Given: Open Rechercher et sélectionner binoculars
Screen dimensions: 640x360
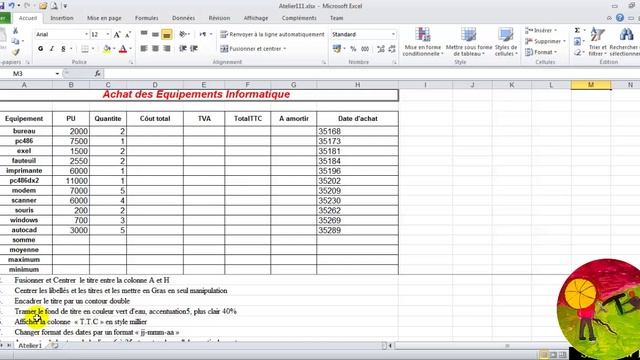Looking at the screenshot, I should [626, 42].
